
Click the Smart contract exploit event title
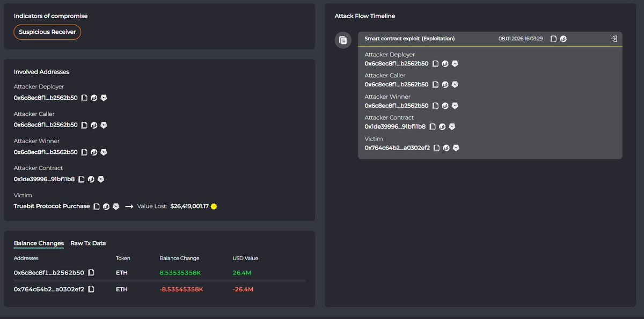409,39
